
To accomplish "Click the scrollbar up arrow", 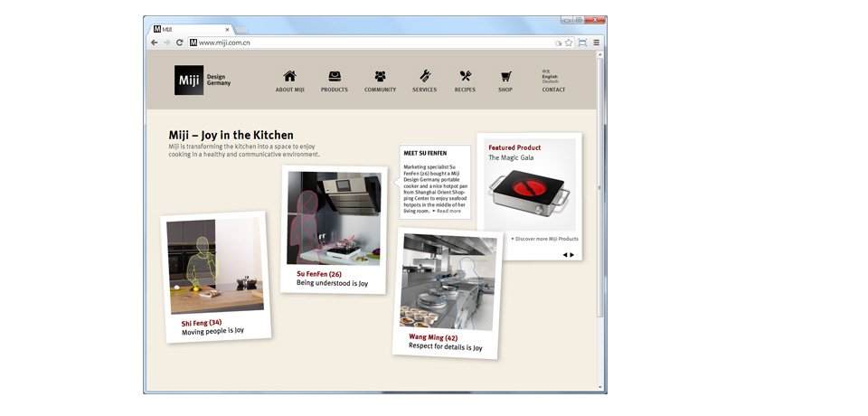I will coord(600,54).
